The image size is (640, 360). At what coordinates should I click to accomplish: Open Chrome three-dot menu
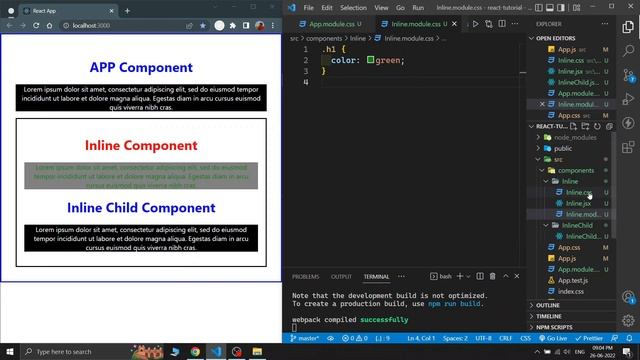[273, 25]
